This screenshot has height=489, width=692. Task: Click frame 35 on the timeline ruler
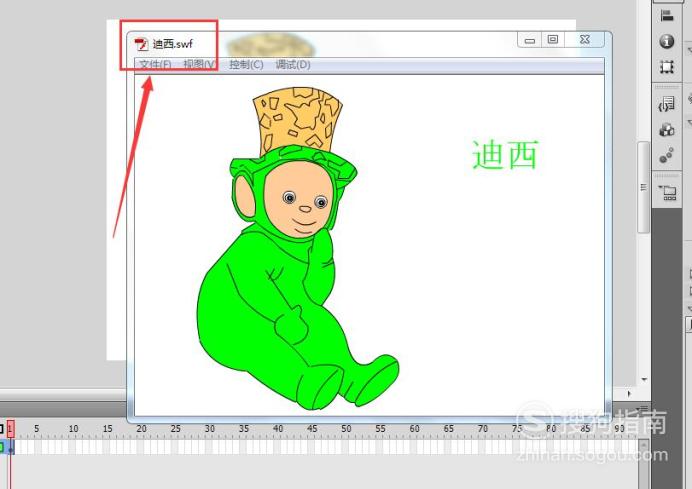[244, 429]
